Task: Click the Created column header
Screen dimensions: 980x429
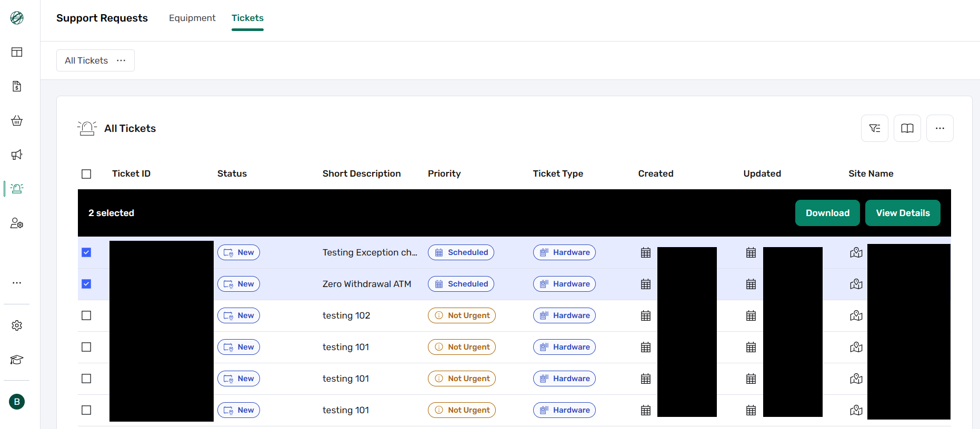Action: pos(656,173)
